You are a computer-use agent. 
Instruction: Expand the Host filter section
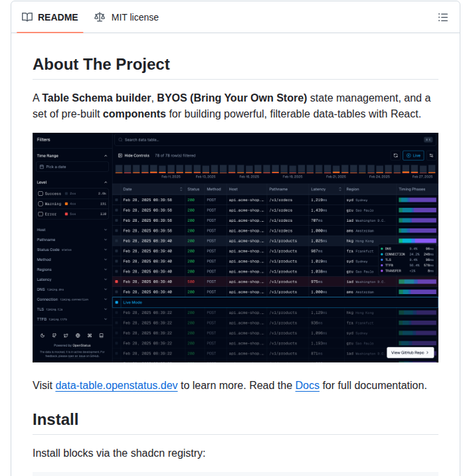[x=106, y=229]
